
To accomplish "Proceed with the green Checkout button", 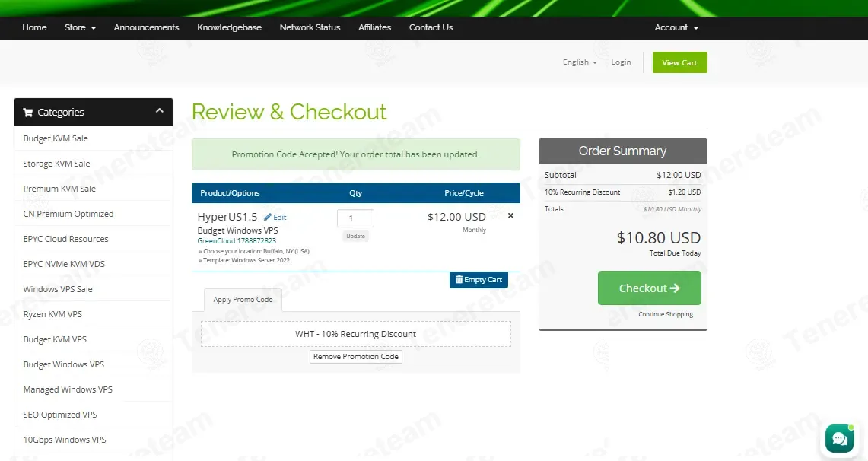I will tap(650, 288).
